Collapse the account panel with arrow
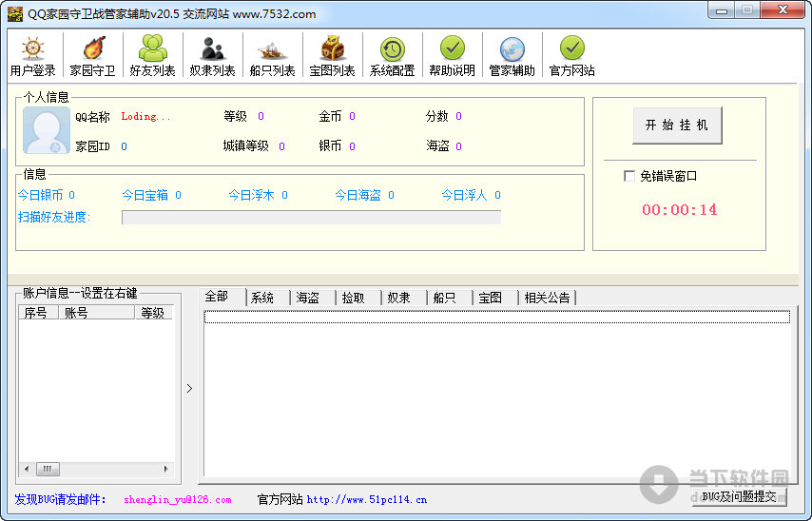812x521 pixels. click(x=188, y=388)
